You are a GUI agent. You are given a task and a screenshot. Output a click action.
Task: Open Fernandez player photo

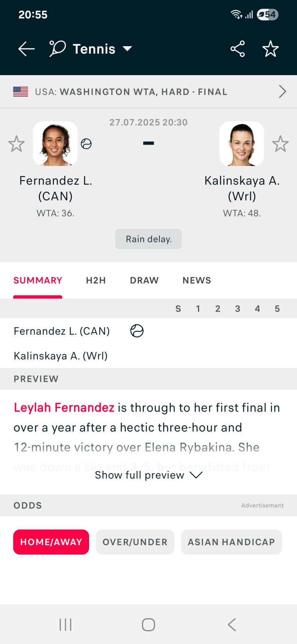click(x=55, y=144)
